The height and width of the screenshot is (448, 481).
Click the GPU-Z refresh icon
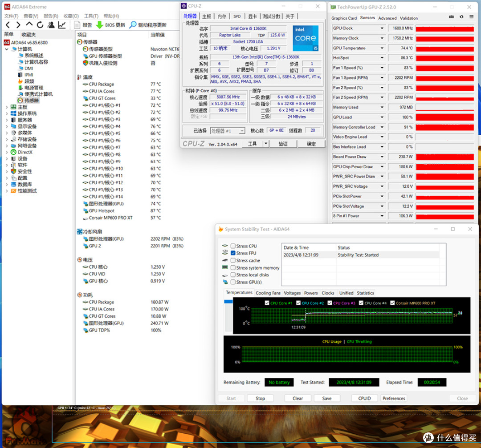pyautogui.click(x=461, y=17)
